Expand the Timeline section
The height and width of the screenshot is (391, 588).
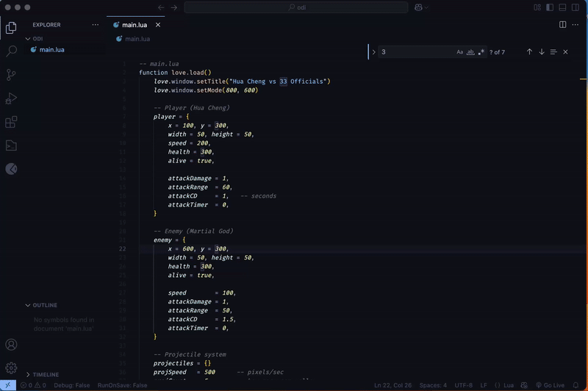pos(46,374)
